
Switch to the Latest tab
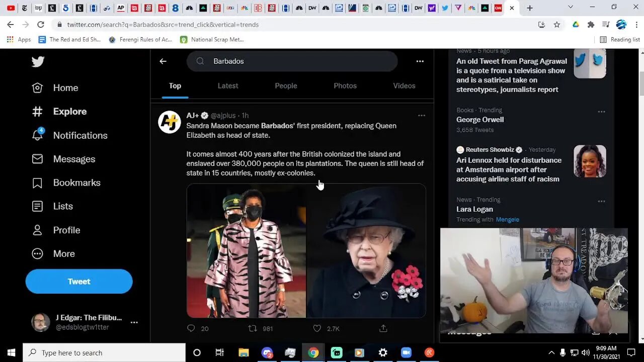coord(228,86)
